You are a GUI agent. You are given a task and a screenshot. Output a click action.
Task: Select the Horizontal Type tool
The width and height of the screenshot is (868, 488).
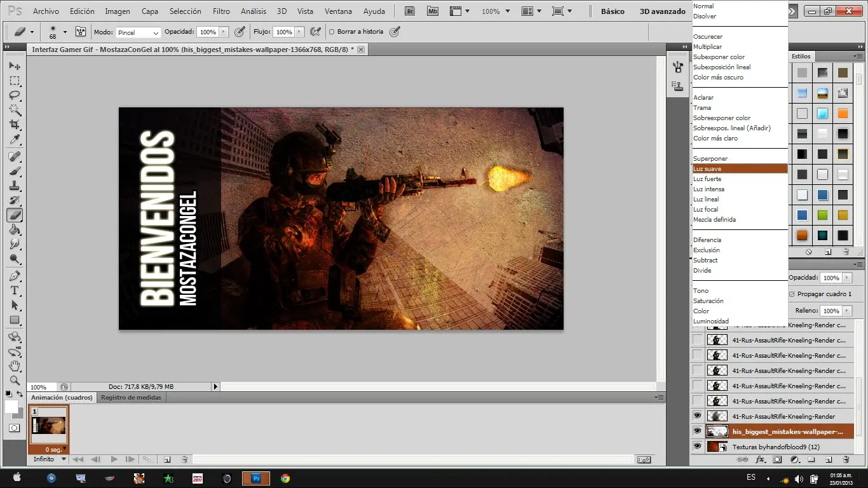[x=15, y=290]
